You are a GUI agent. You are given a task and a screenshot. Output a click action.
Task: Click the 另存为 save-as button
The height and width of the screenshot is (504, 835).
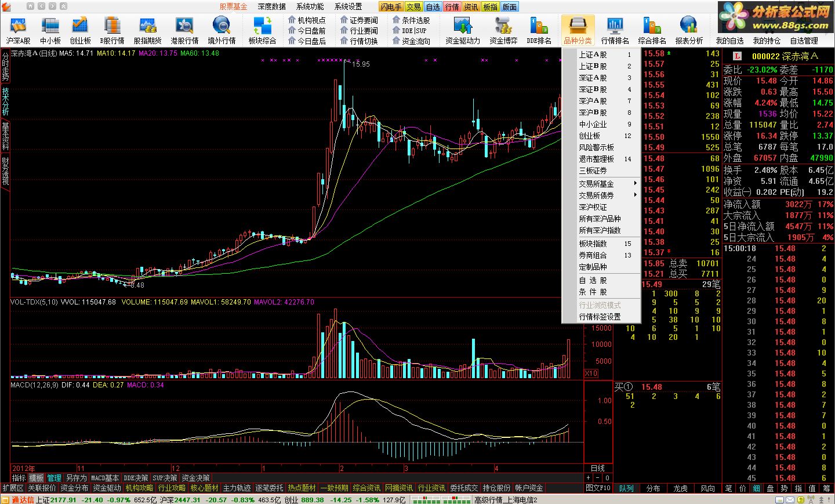pyautogui.click(x=75, y=478)
